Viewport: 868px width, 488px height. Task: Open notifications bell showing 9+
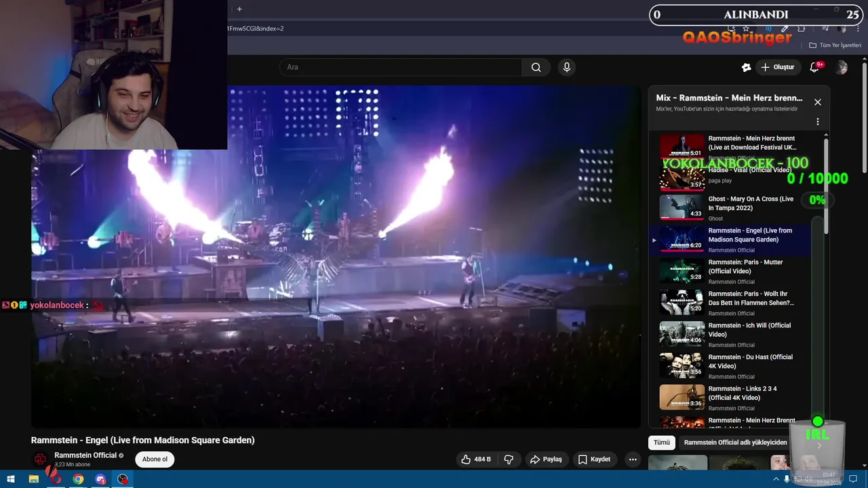tap(815, 67)
